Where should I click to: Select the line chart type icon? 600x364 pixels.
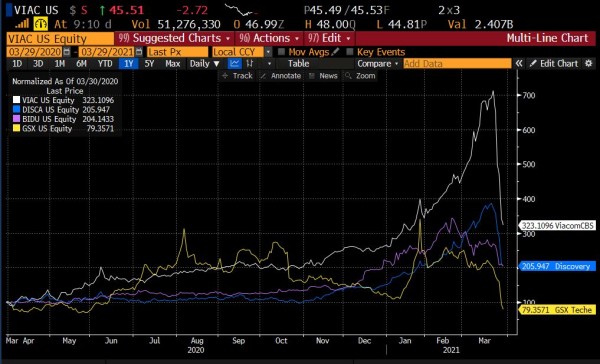(x=235, y=64)
